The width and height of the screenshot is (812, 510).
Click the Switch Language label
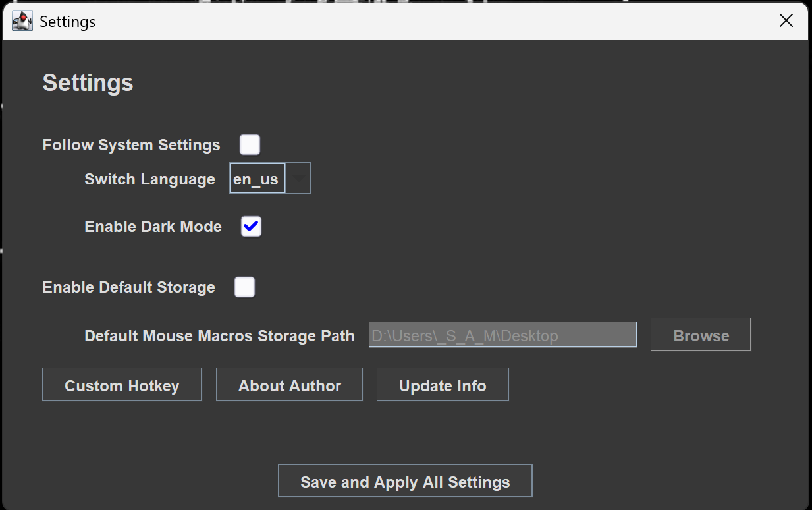(x=149, y=179)
